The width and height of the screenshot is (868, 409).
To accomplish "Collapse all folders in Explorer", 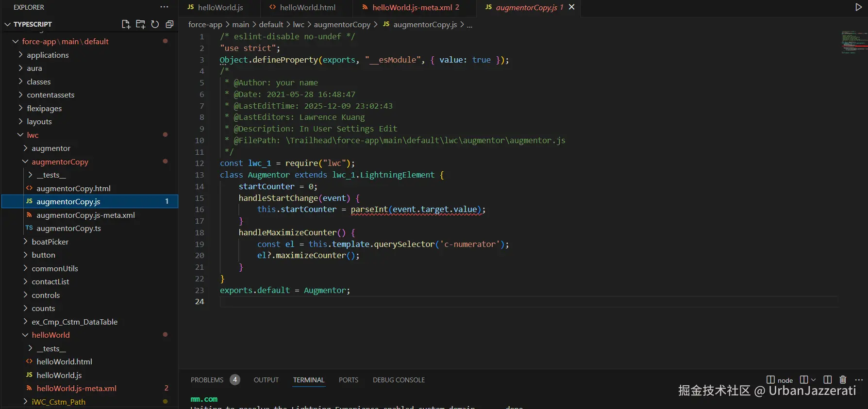I will (169, 24).
